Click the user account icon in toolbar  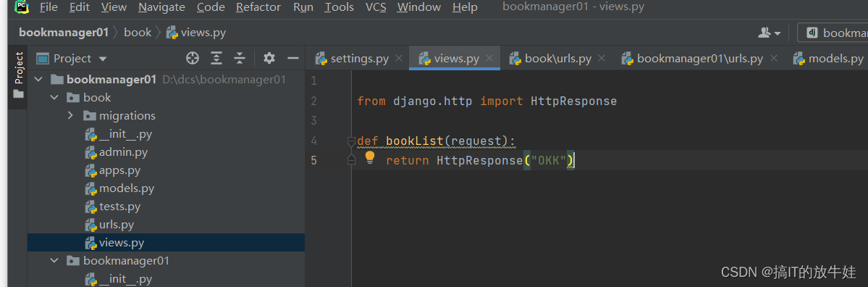(x=769, y=33)
